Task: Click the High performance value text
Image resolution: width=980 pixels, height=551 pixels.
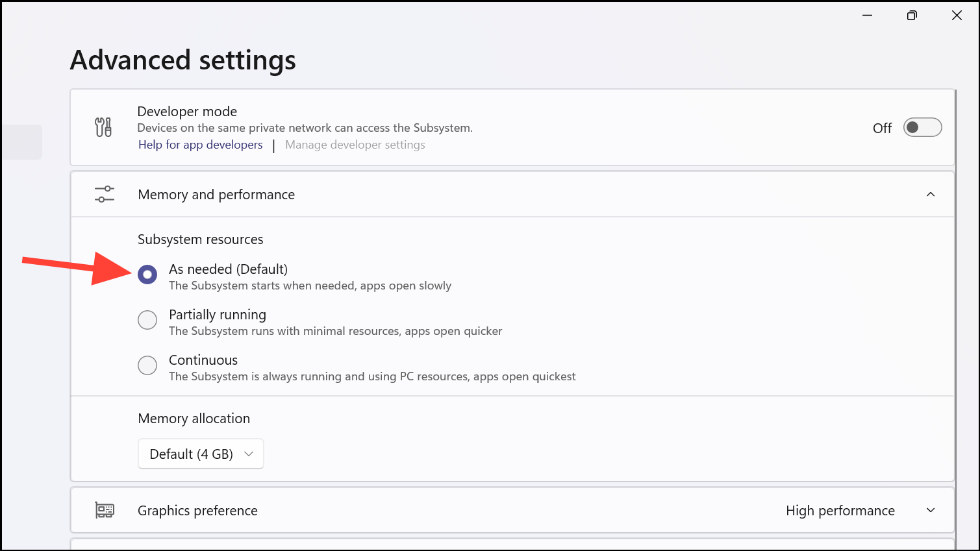Action: point(840,511)
